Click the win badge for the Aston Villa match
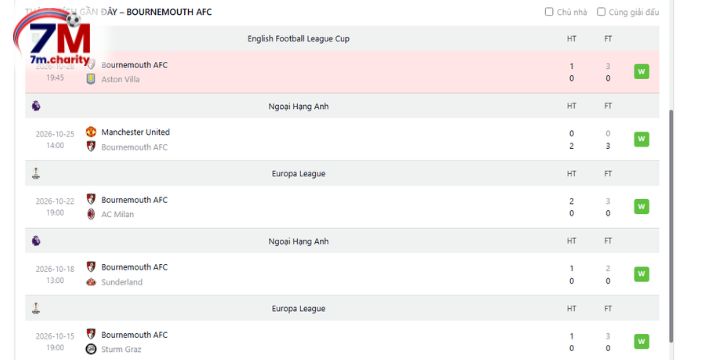Screen dimensions: 720x360 click(641, 72)
